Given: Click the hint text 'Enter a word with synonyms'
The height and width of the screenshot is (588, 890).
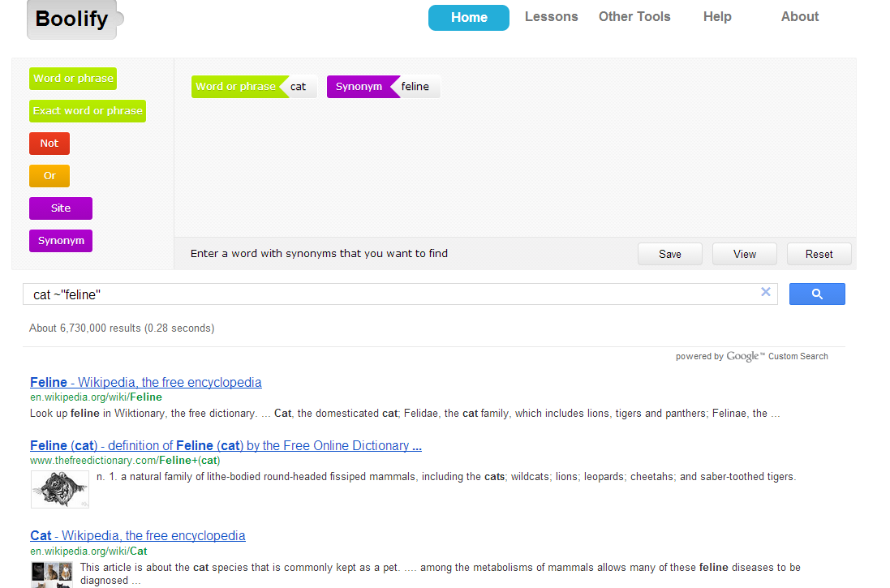Looking at the screenshot, I should 319,254.
